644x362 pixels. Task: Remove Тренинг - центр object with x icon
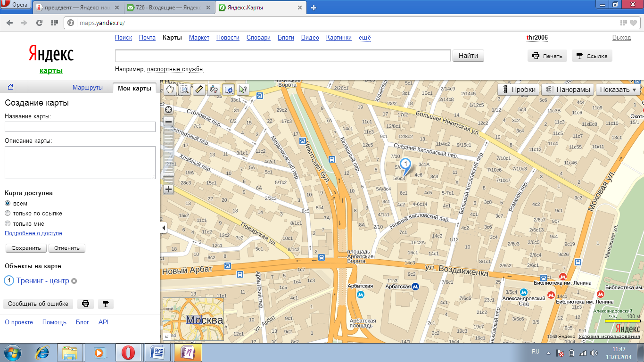[74, 281]
